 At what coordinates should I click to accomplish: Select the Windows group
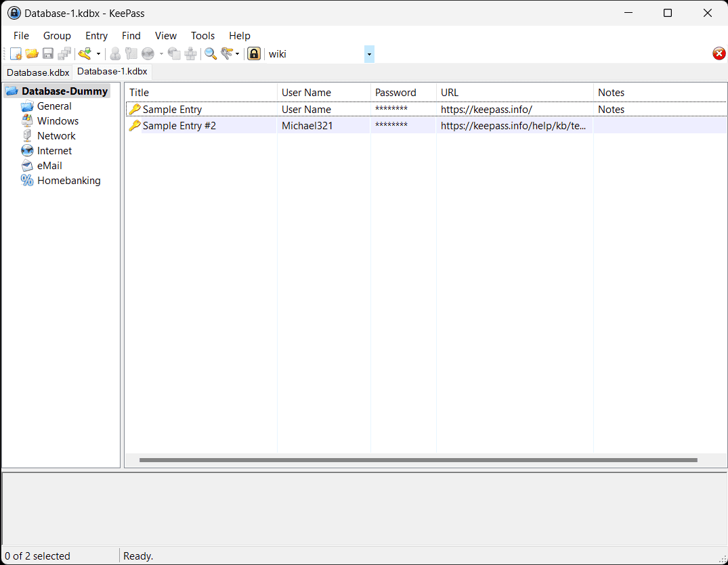click(x=58, y=121)
